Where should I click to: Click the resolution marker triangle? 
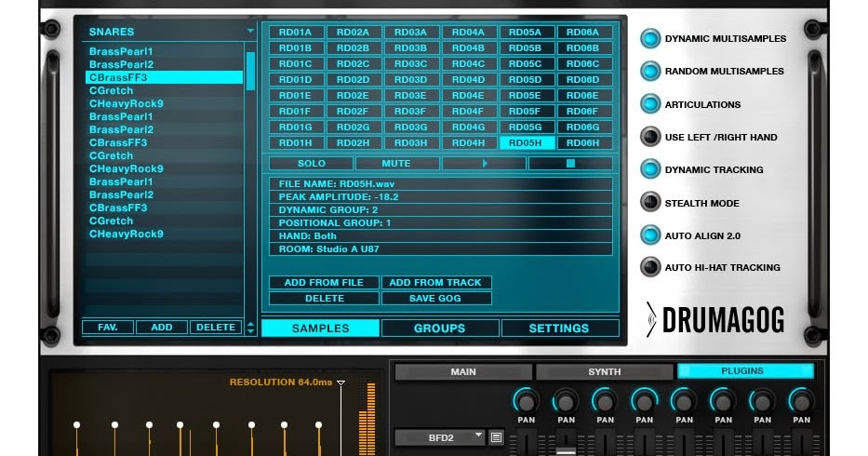[341, 382]
